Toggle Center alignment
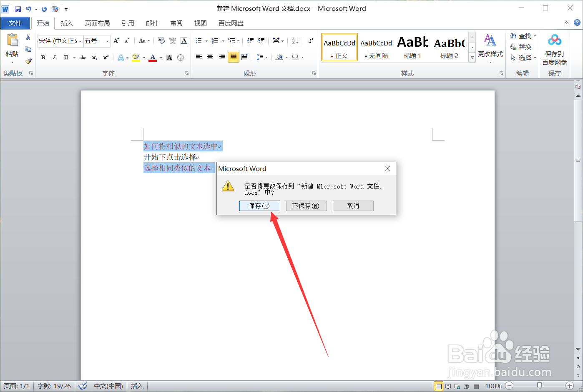 [210, 57]
